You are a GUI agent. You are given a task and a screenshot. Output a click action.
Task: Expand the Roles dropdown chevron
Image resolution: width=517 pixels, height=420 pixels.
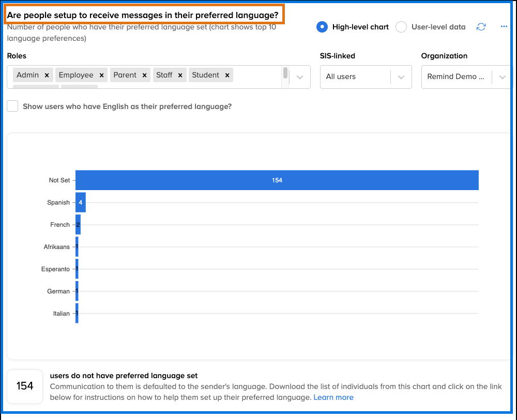(300, 77)
